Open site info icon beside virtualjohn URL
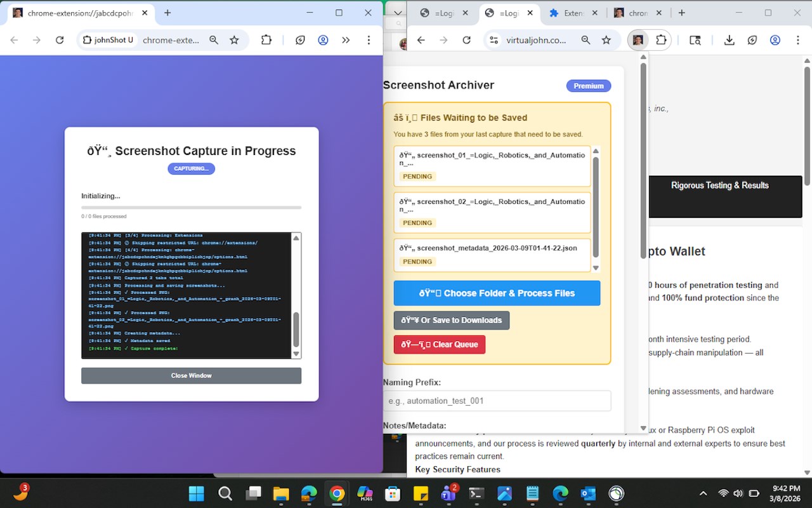Image resolution: width=812 pixels, height=508 pixels. [494, 40]
